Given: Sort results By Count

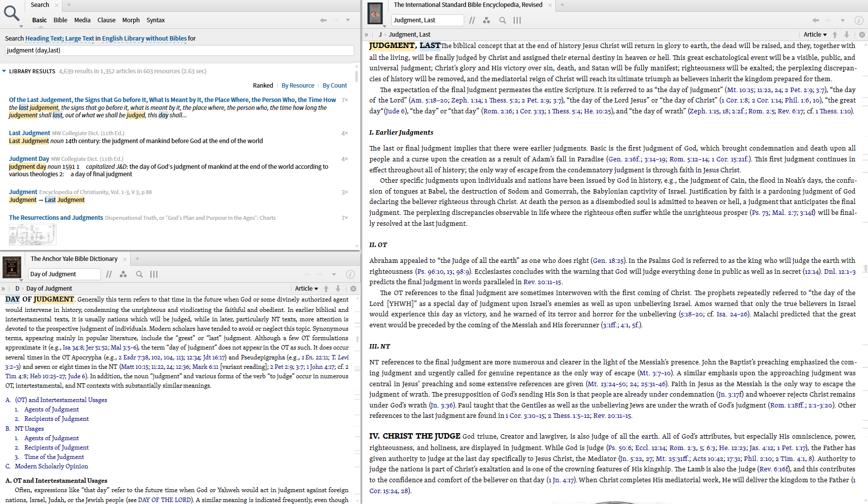Looking at the screenshot, I should pyautogui.click(x=335, y=86).
